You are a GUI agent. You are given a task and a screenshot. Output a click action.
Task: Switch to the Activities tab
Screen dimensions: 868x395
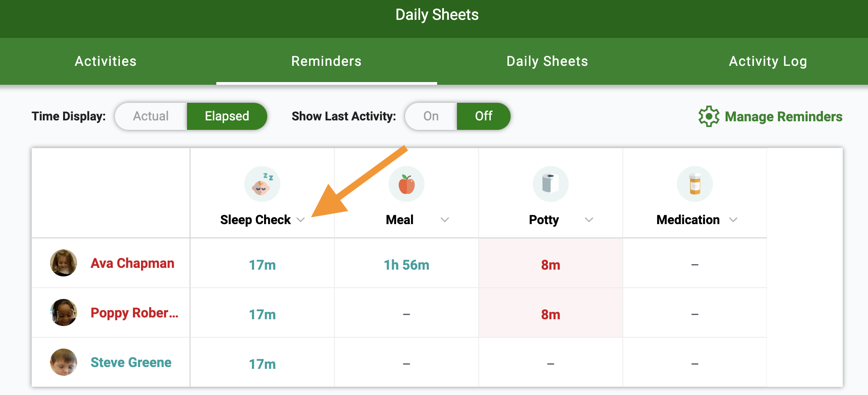pyautogui.click(x=106, y=61)
